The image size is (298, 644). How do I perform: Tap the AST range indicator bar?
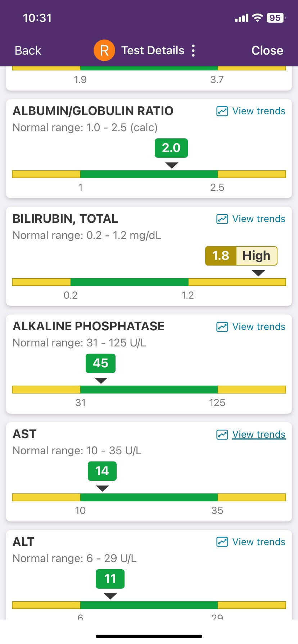coord(149,497)
